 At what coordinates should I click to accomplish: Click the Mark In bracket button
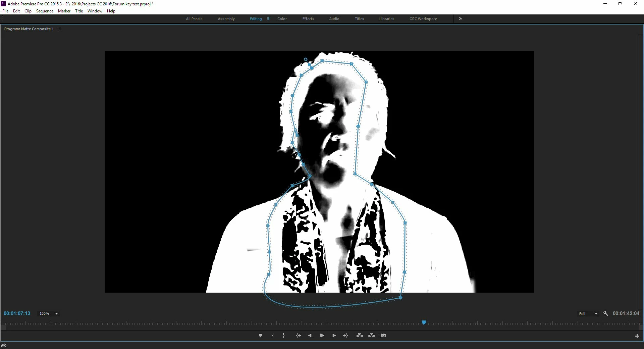click(x=273, y=336)
